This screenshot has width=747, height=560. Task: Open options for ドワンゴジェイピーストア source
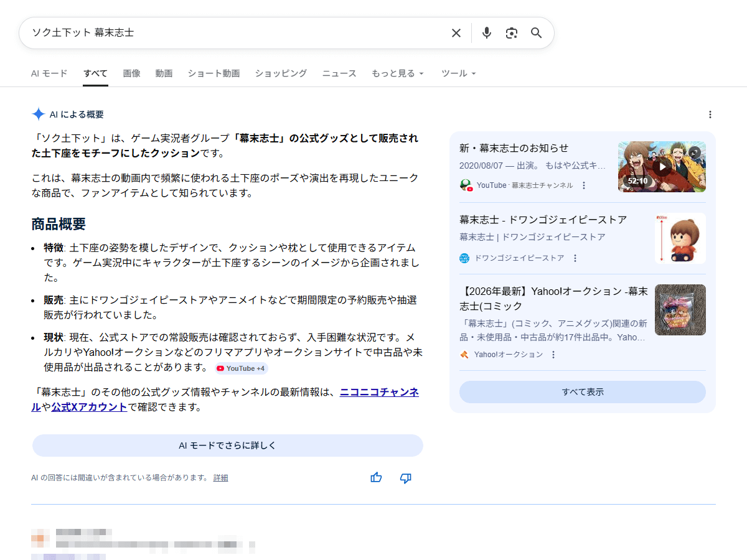pyautogui.click(x=575, y=258)
